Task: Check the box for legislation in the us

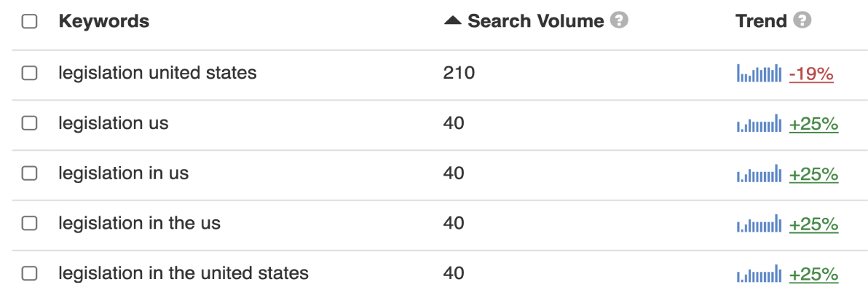Action: (29, 223)
